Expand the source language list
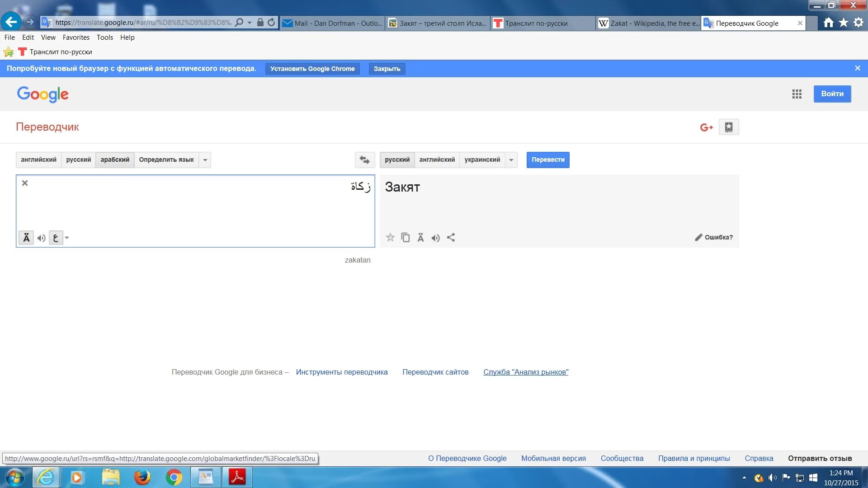Viewport: 868px width, 488px height. pyautogui.click(x=205, y=160)
